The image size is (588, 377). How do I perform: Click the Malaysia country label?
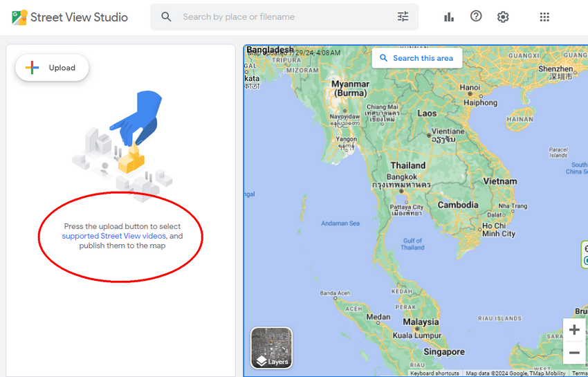click(x=421, y=322)
